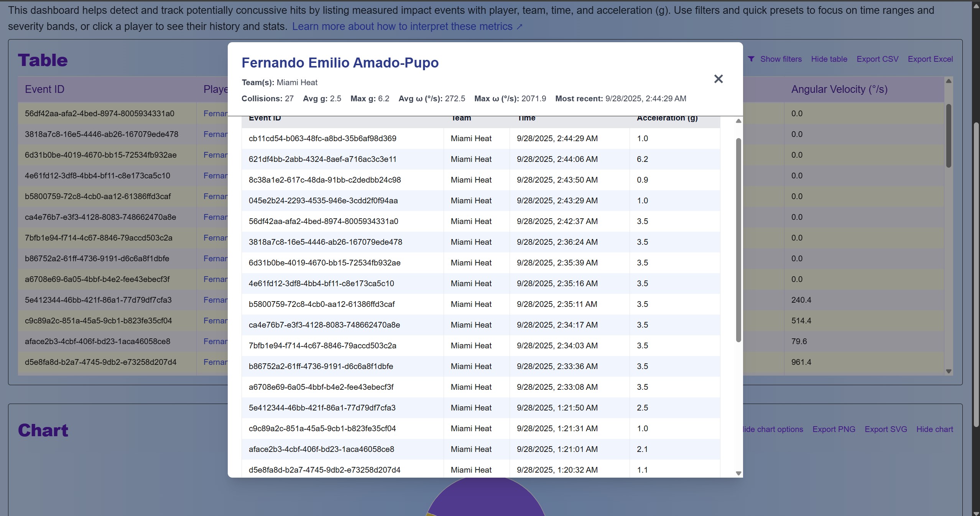Export the table as CSV
This screenshot has width=980, height=516.
(x=877, y=59)
